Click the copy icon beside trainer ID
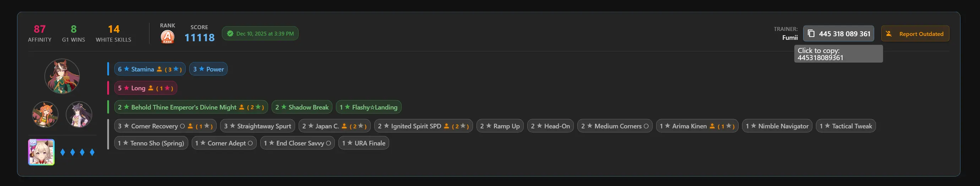 point(811,33)
